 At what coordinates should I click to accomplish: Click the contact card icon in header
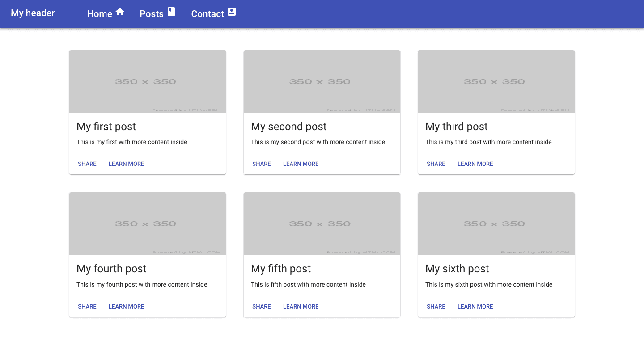[x=231, y=12]
